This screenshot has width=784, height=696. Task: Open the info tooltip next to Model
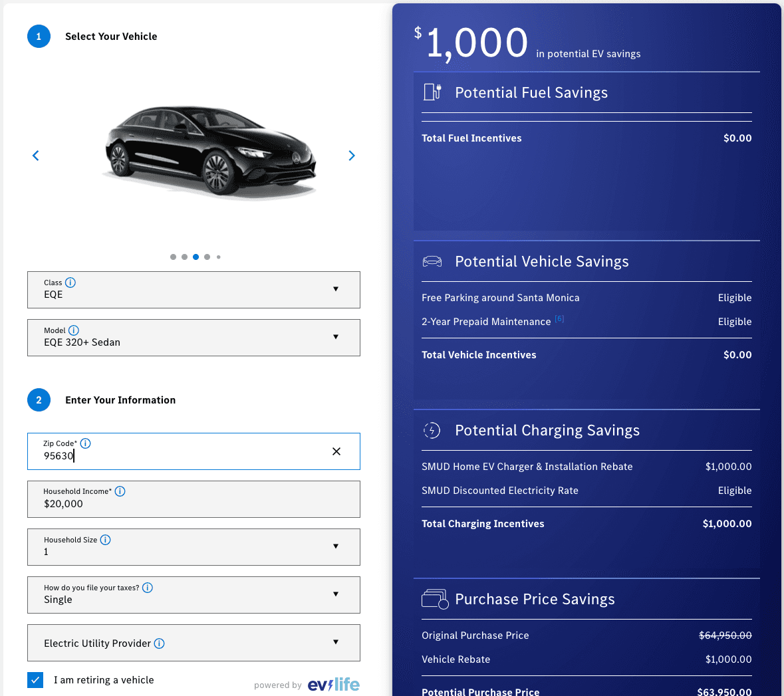coord(74,330)
